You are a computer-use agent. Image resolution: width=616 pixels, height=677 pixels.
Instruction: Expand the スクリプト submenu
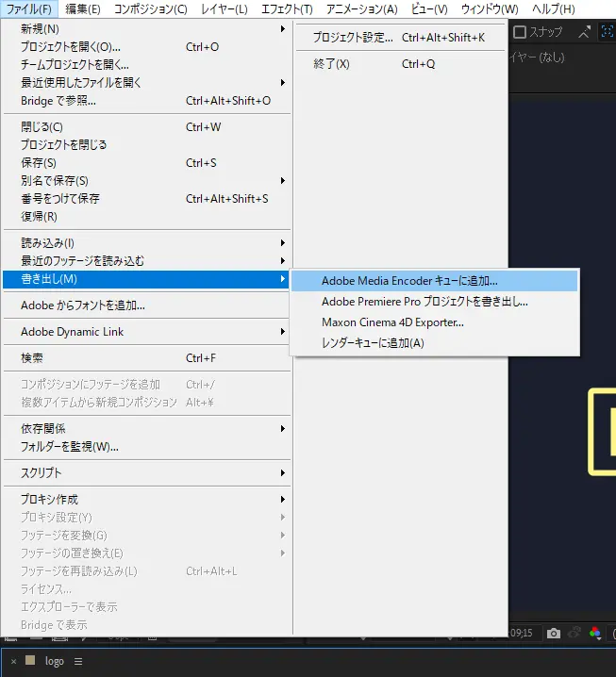147,472
